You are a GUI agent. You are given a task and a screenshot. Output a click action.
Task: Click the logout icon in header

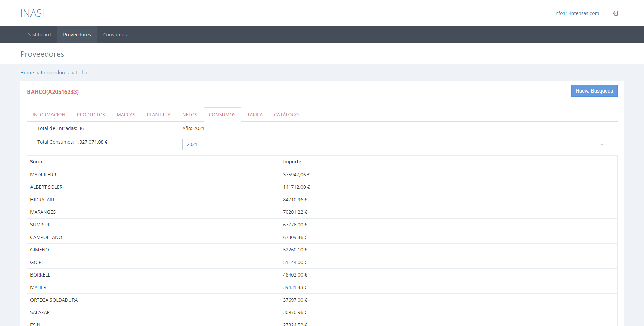click(615, 13)
